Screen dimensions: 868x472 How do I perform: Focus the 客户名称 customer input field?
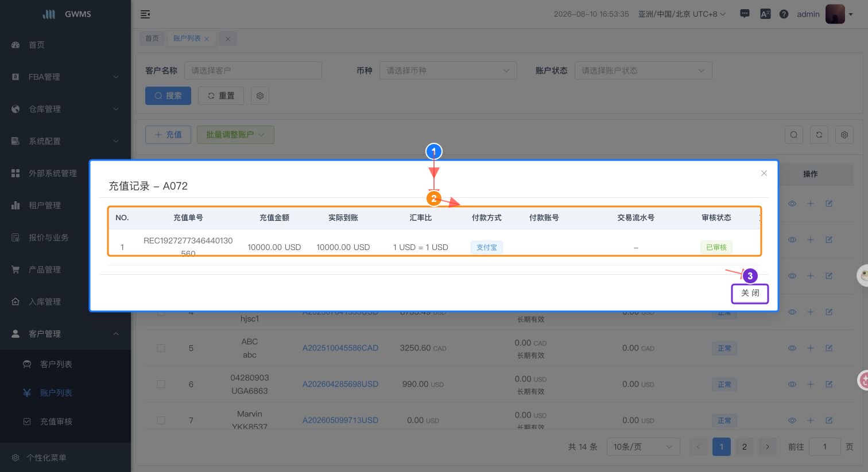point(253,71)
